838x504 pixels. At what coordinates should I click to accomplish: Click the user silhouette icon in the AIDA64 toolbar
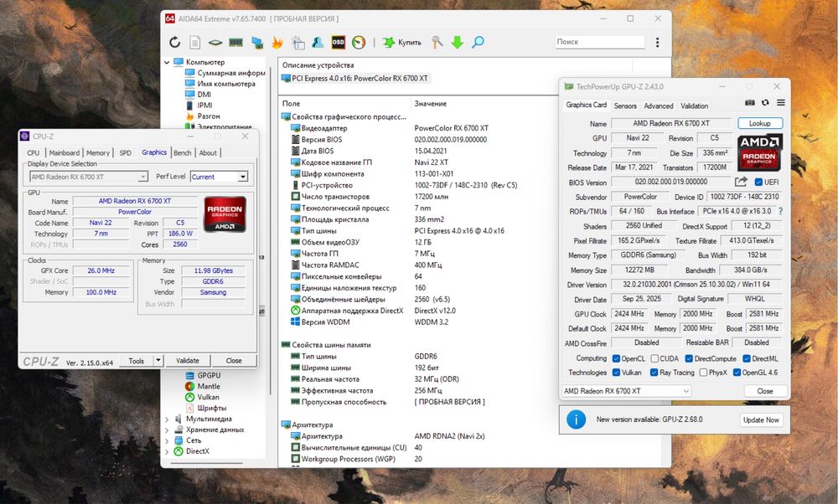click(318, 42)
